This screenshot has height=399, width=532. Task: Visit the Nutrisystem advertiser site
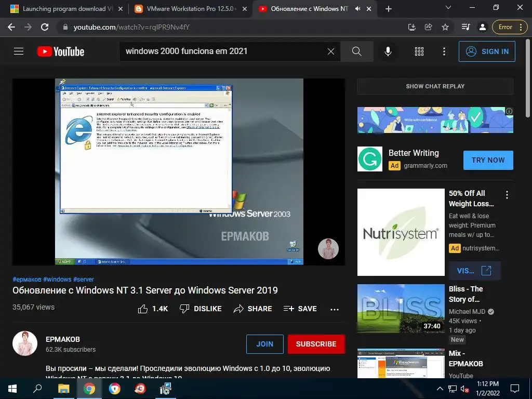pos(474,271)
